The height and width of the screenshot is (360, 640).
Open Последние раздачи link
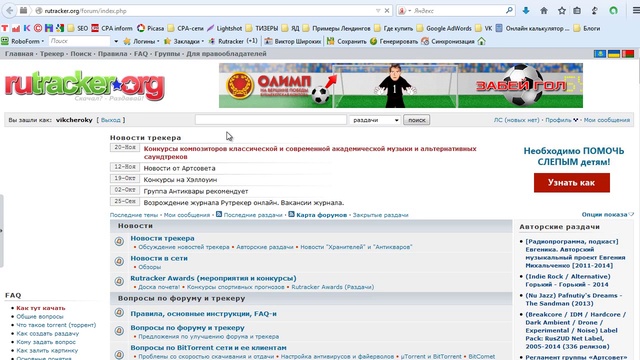tap(253, 215)
